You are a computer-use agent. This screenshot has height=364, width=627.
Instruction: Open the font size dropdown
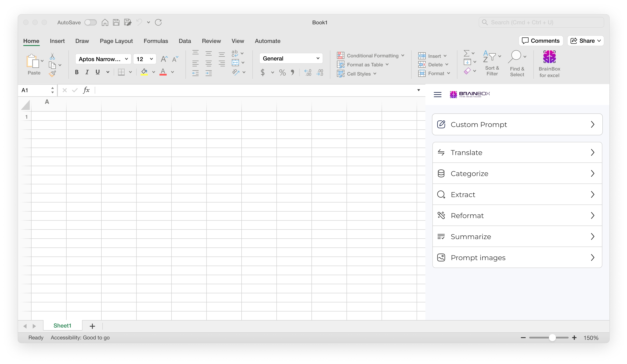pos(145,59)
